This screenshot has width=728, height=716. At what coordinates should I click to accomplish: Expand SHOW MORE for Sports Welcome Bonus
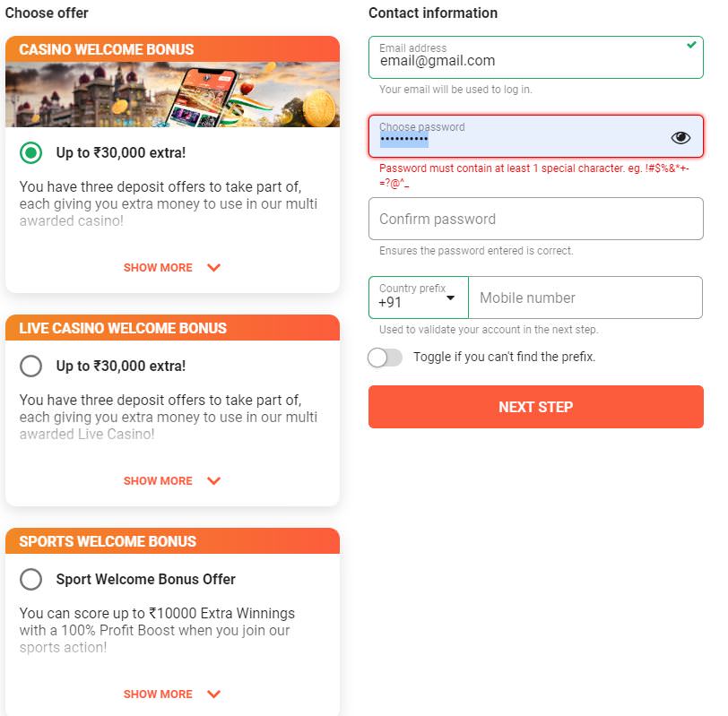[158, 694]
